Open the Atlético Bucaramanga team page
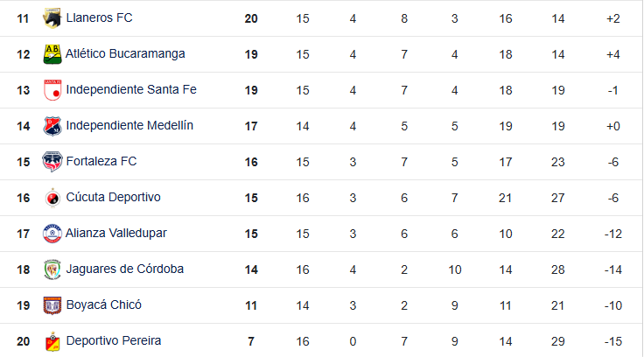Screen dimensions: 644x357 tap(125, 54)
